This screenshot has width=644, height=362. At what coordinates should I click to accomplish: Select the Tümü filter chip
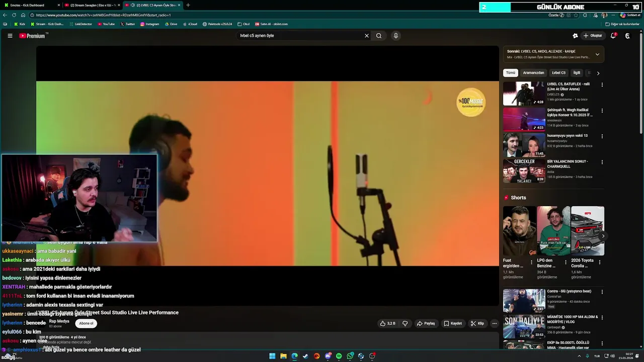[x=511, y=73]
